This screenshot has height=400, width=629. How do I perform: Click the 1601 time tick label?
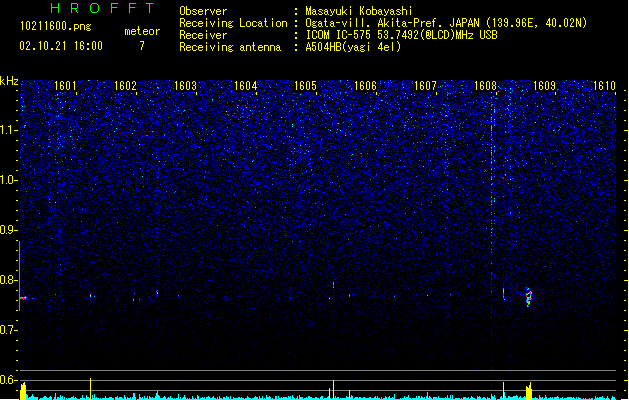click(x=65, y=86)
